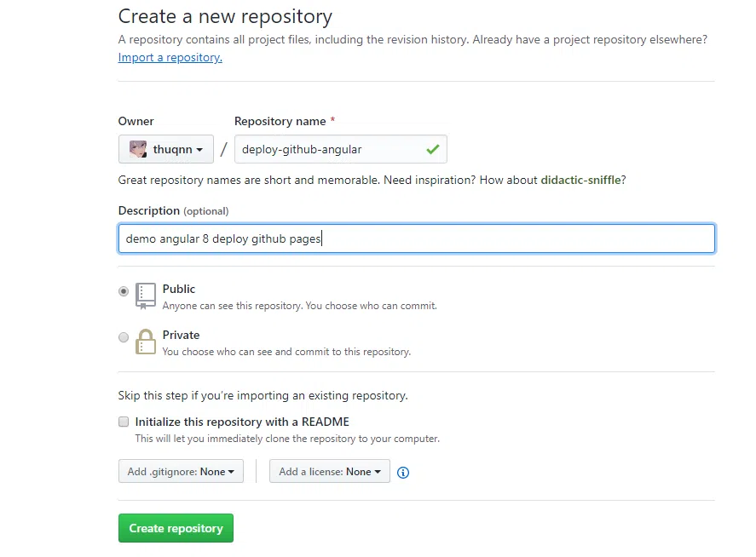Click the license info icon
Viewport: 756px width, 557px height.
click(403, 472)
